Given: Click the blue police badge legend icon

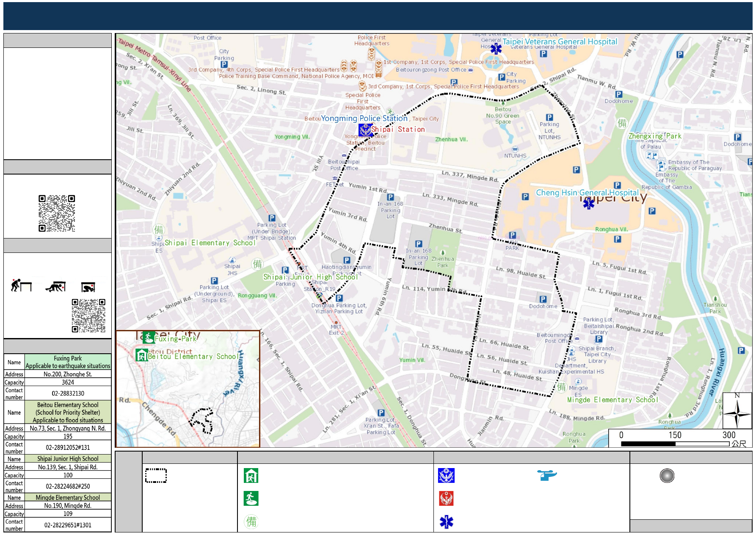Looking at the screenshot, I should pos(446,476).
